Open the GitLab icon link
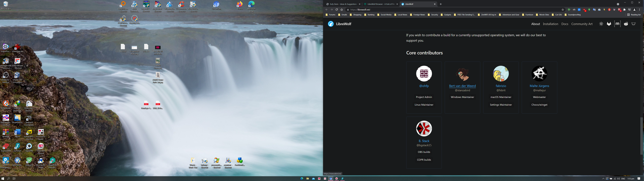The image size is (644, 181). tap(609, 24)
